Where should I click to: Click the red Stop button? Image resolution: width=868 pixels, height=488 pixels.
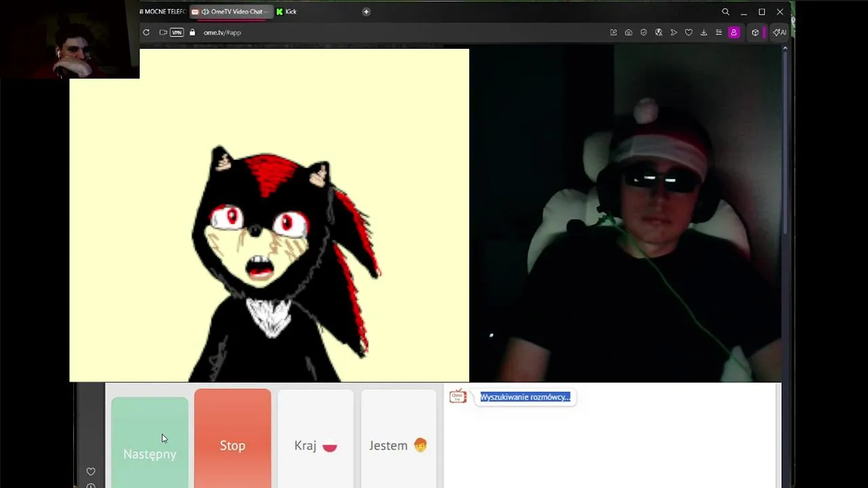pos(233,439)
